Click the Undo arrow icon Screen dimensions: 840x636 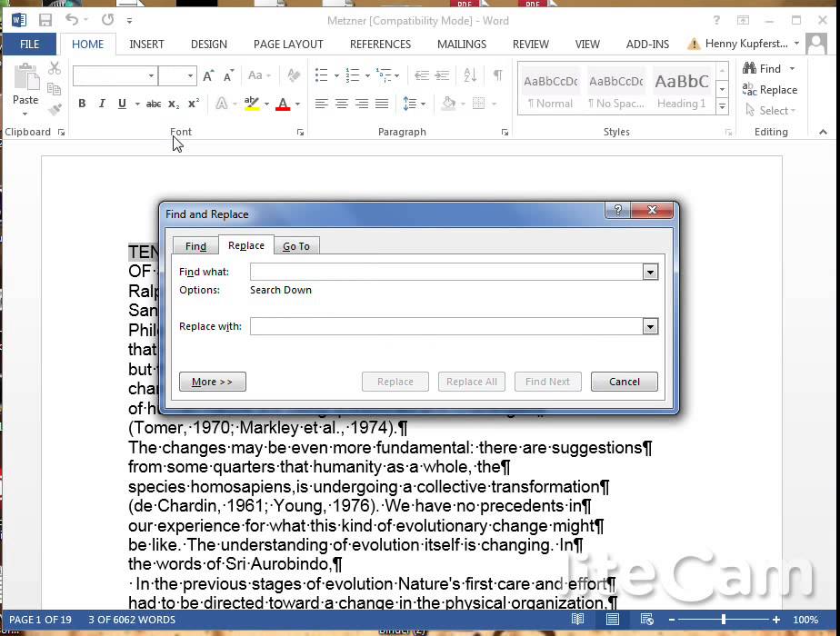tap(72, 20)
